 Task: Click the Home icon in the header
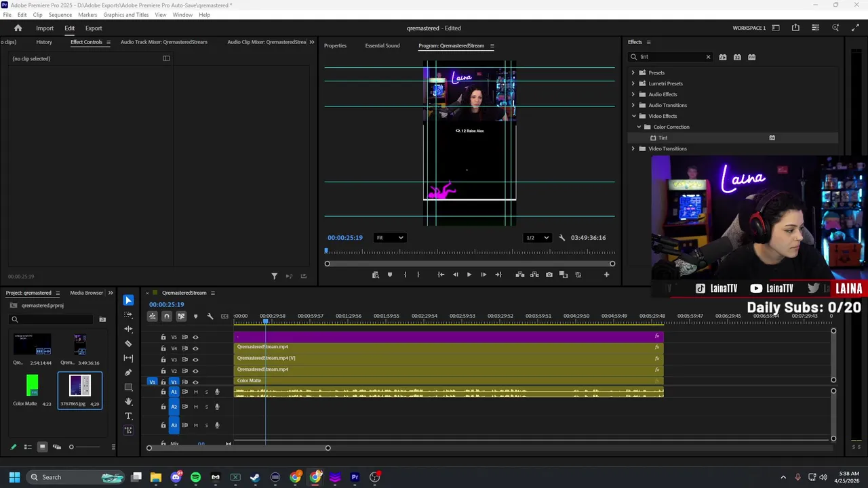[x=18, y=28]
